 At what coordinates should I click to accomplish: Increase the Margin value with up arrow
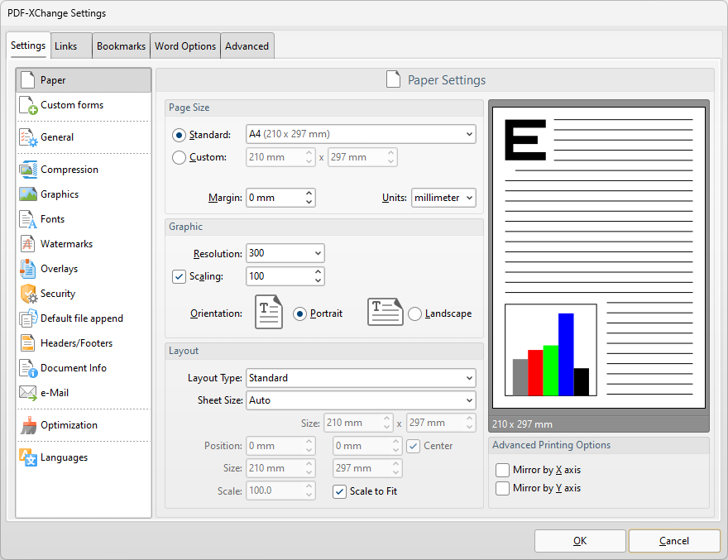pos(309,194)
